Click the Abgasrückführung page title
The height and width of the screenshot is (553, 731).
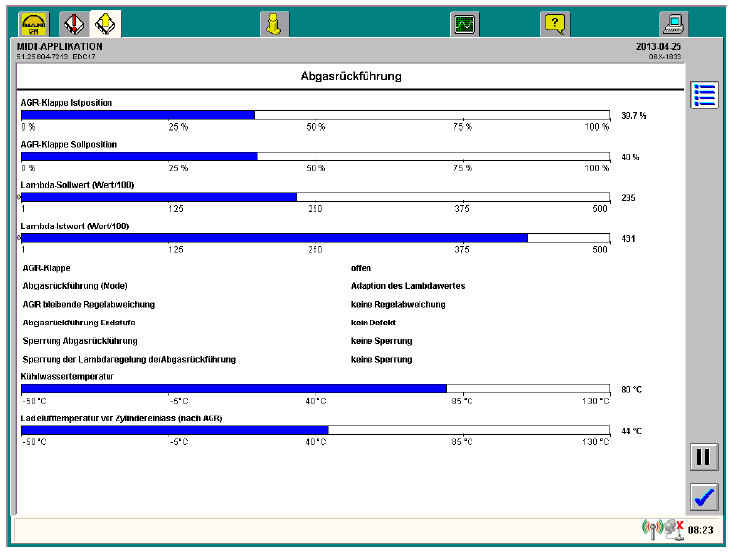[x=351, y=76]
